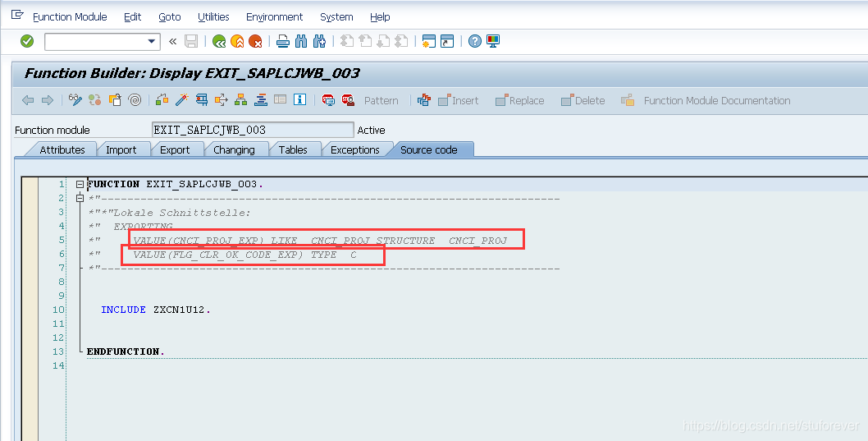Screen dimensions: 868x441
Task: Click the Next Page icon
Action: (x=383, y=41)
